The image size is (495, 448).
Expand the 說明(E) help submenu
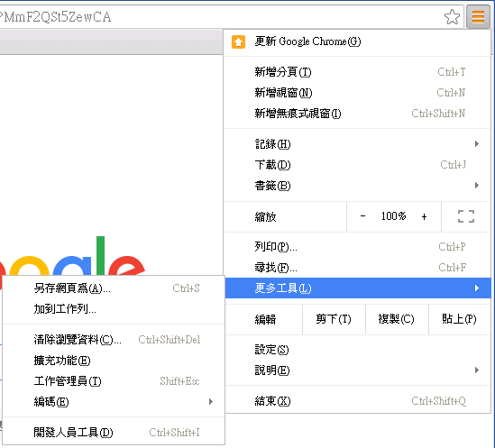pyautogui.click(x=357, y=370)
